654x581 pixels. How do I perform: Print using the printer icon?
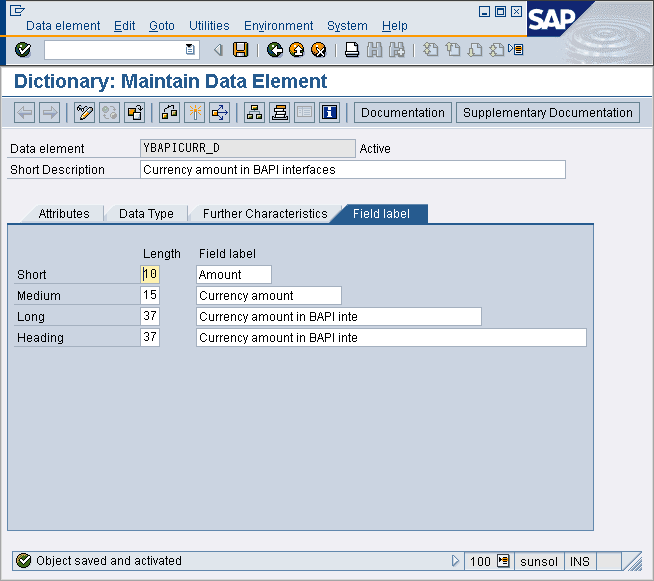(352, 50)
